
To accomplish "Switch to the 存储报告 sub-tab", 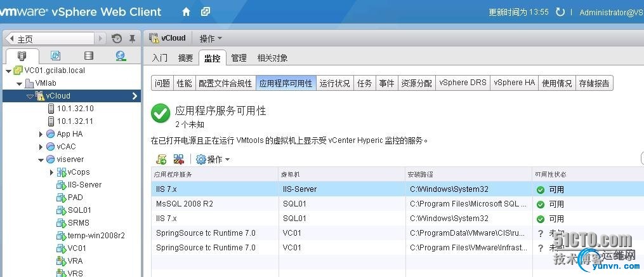I will point(595,83).
